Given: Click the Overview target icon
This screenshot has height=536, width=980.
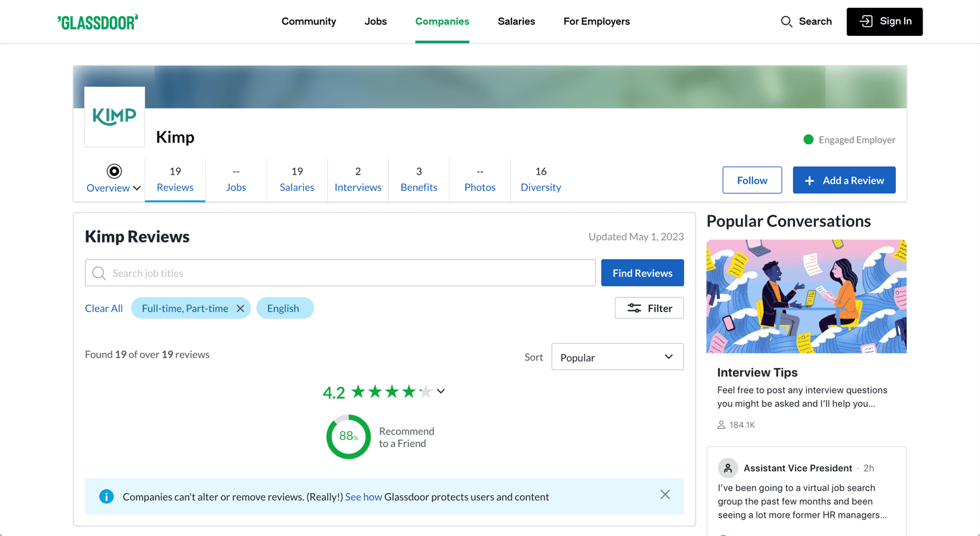Looking at the screenshot, I should pyautogui.click(x=114, y=171).
